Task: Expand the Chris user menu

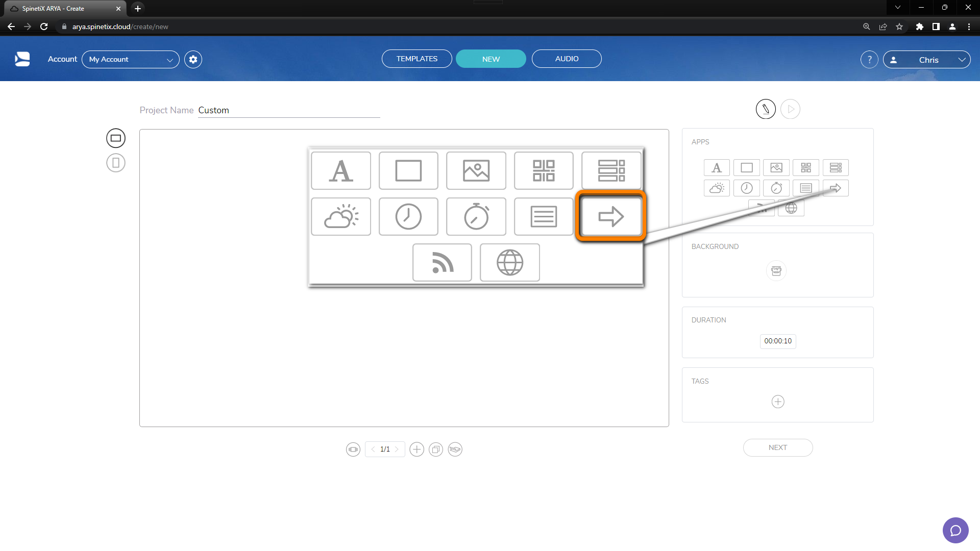Action: [927, 59]
